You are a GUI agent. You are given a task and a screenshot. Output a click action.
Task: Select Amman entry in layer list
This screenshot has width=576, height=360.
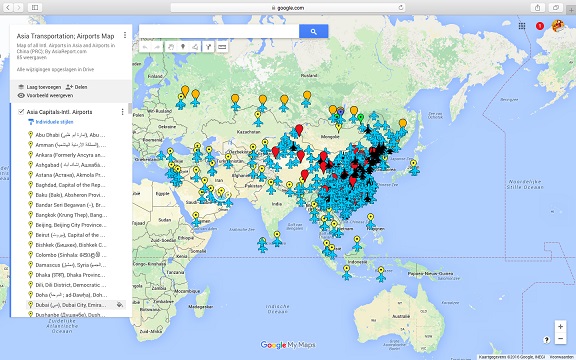point(71,145)
